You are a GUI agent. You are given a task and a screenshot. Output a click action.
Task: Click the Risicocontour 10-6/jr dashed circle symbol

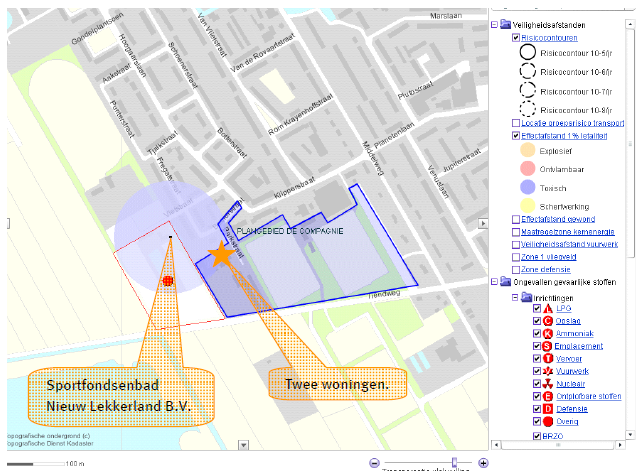(528, 72)
